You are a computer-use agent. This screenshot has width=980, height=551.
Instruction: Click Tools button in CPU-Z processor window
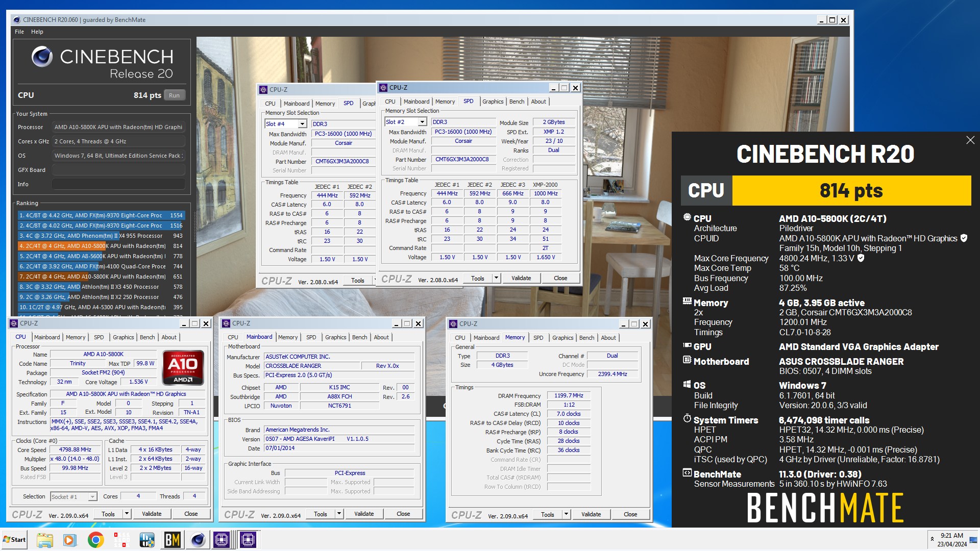(108, 514)
